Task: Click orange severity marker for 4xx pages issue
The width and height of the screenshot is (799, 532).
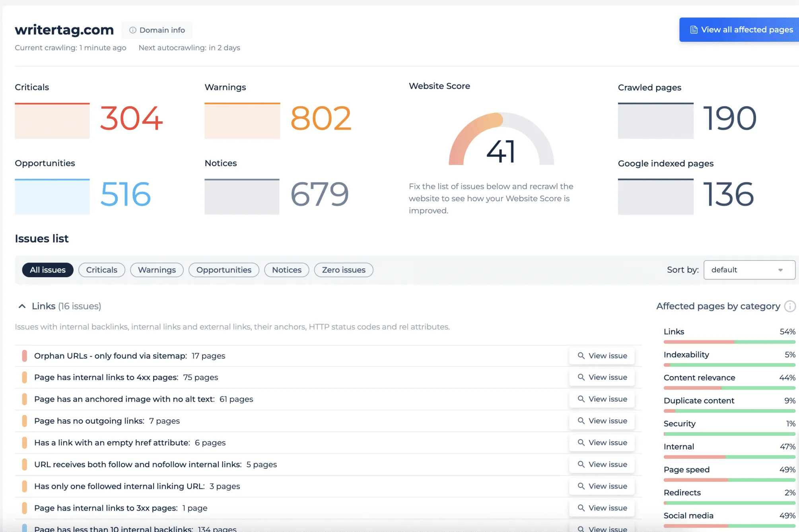Action: point(24,377)
